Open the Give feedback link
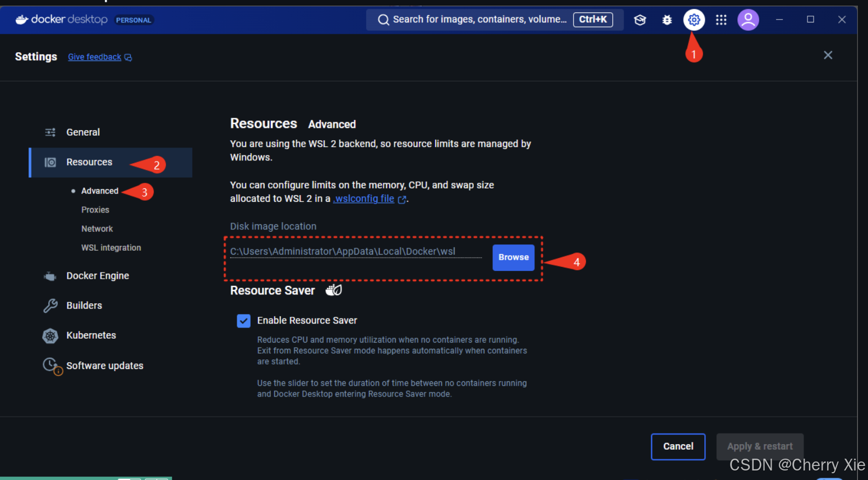 [x=95, y=57]
